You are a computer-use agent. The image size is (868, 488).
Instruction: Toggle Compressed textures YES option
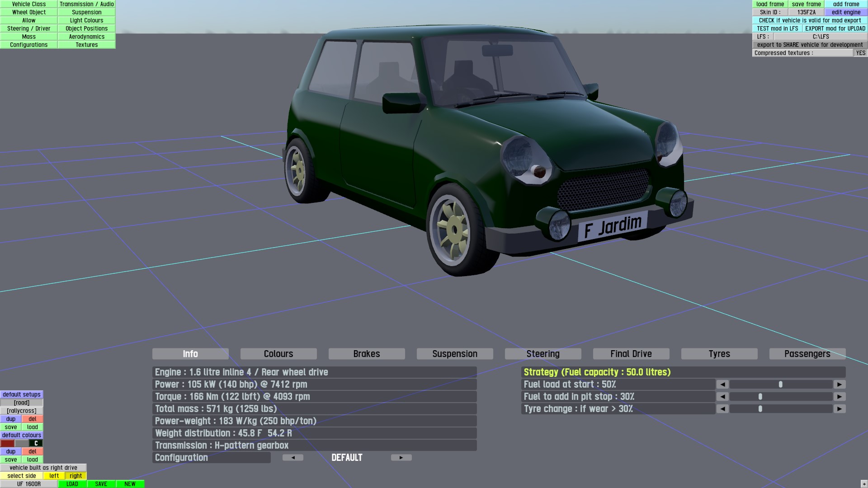[860, 53]
